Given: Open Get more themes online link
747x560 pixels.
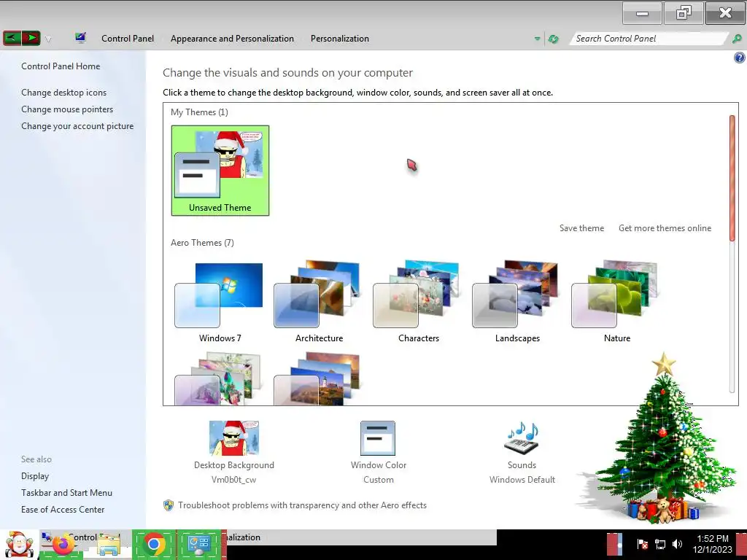Looking at the screenshot, I should coord(665,228).
